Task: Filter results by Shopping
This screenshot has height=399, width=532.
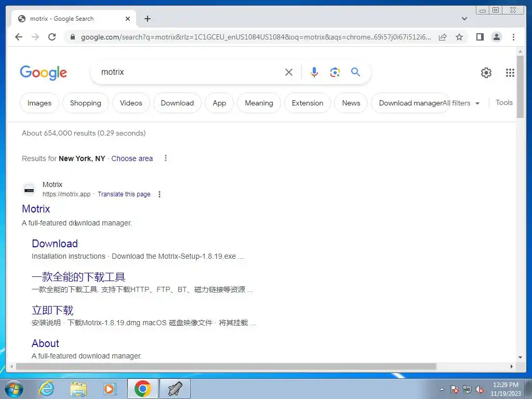Action: pyautogui.click(x=86, y=103)
